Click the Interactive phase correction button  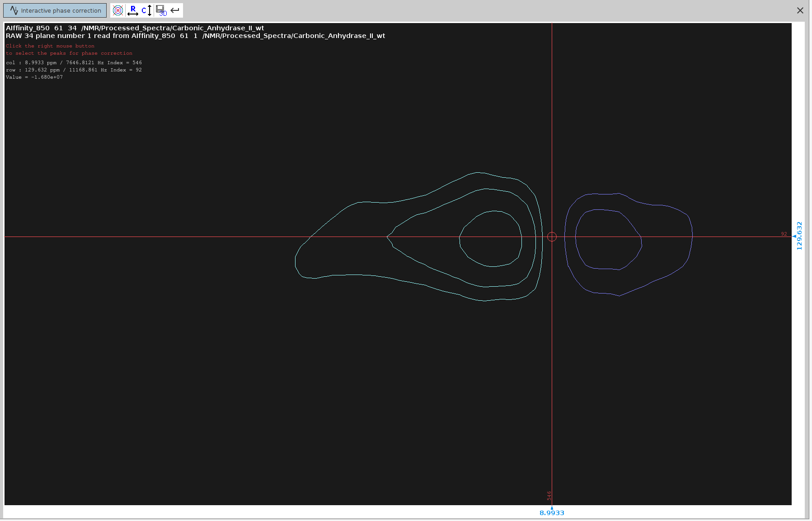coord(55,10)
